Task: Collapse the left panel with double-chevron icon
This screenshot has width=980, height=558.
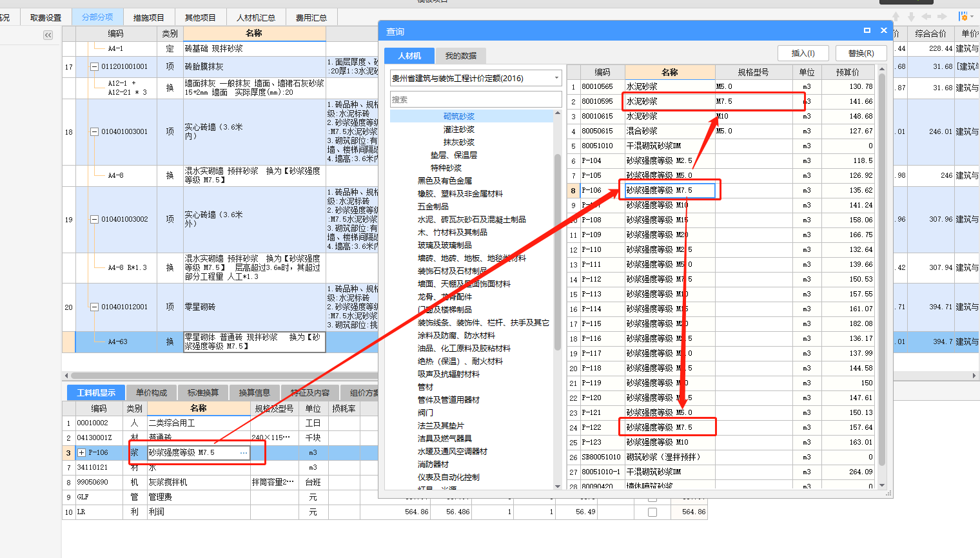Action: pyautogui.click(x=48, y=35)
